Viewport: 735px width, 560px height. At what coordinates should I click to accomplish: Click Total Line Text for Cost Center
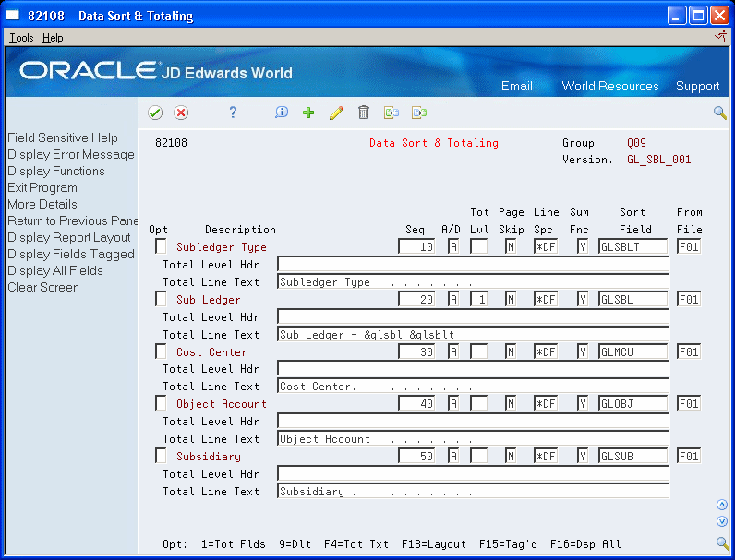tap(473, 386)
